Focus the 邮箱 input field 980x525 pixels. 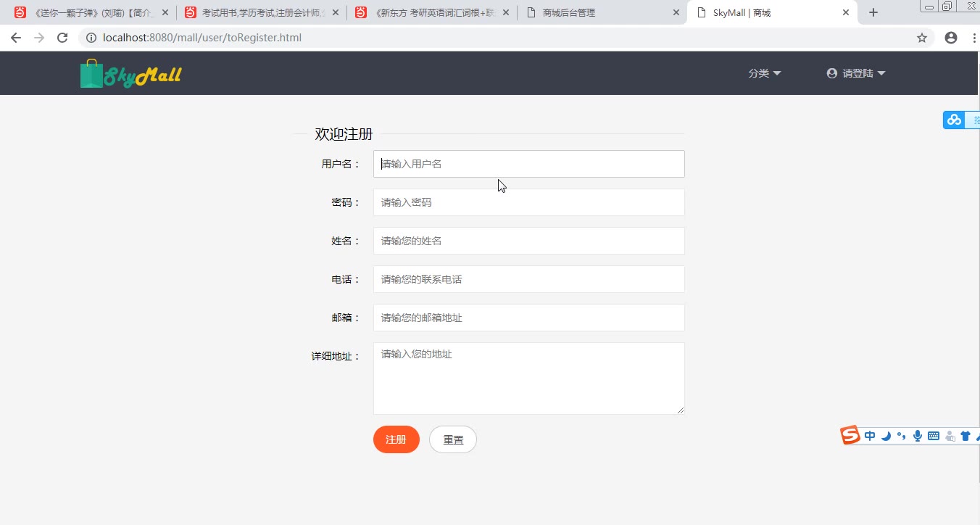[x=529, y=318]
